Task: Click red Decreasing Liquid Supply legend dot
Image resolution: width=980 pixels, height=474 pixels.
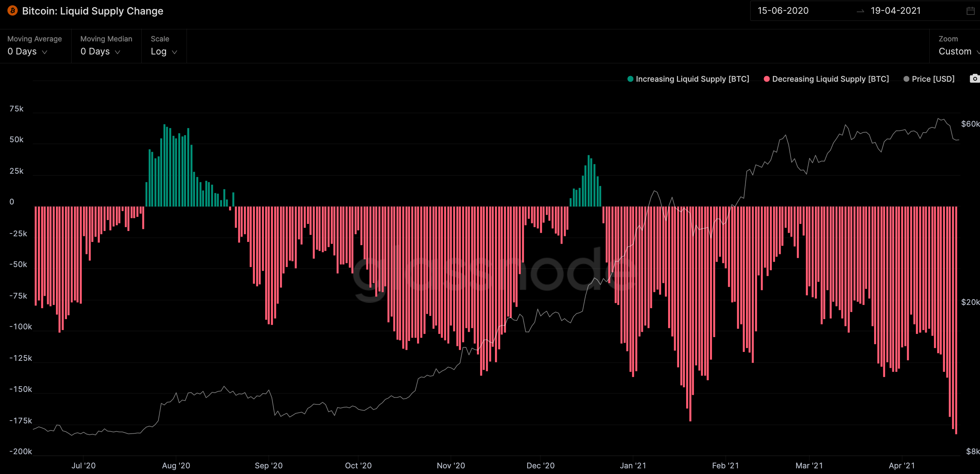Action: tap(767, 79)
